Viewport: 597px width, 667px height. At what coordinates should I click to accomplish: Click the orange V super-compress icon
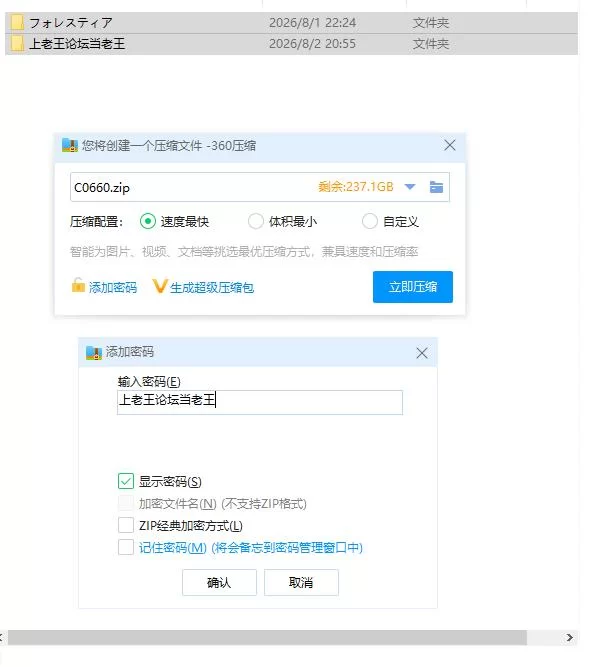point(160,286)
